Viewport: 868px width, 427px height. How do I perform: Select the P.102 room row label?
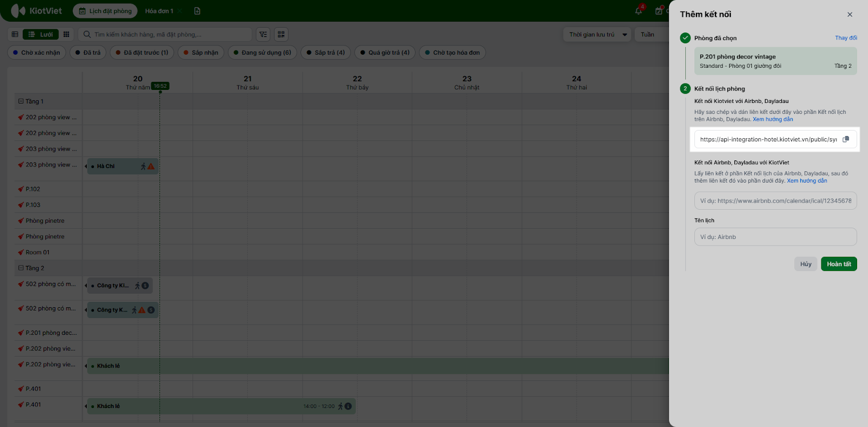pos(33,189)
